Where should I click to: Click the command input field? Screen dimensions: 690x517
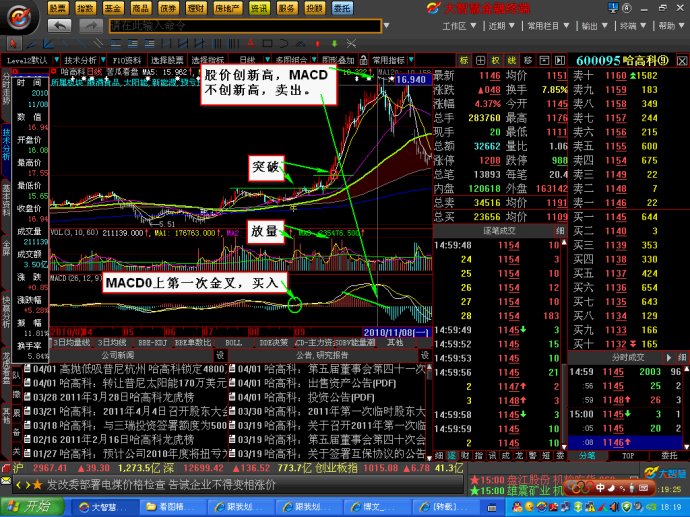(245, 26)
